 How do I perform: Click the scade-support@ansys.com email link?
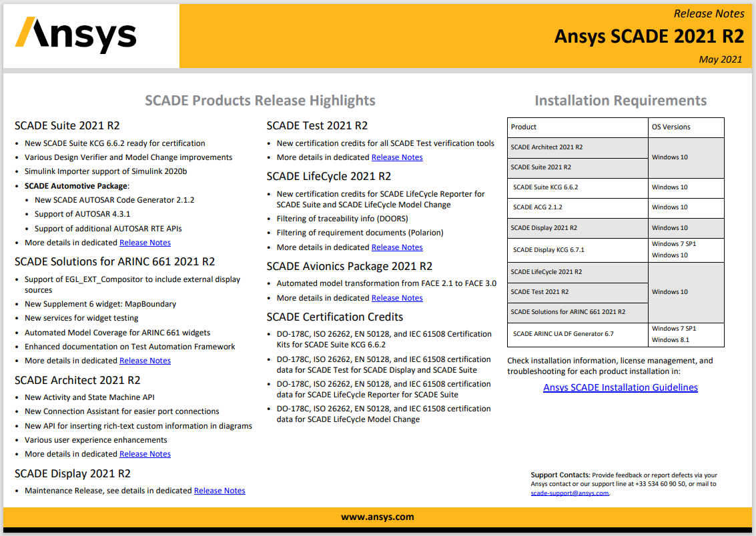569,493
